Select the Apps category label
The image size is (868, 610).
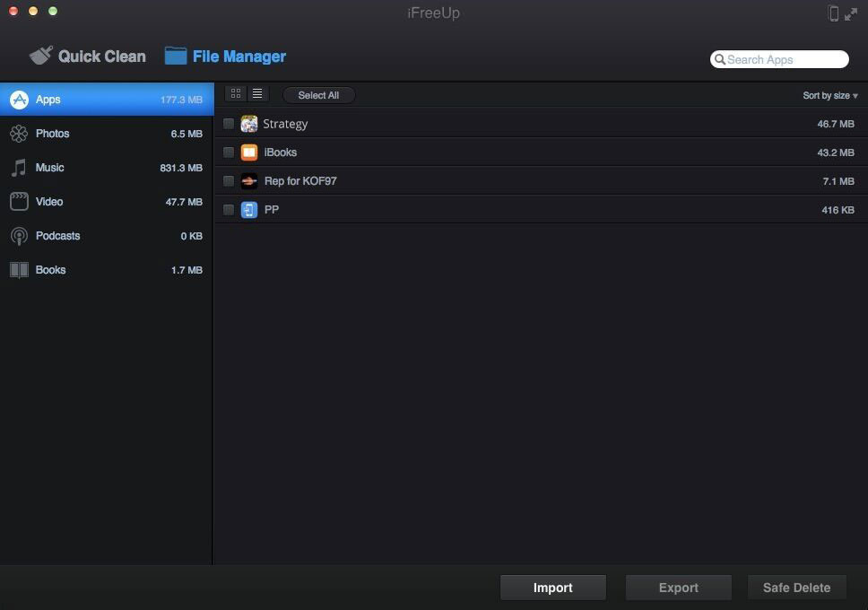tap(48, 100)
